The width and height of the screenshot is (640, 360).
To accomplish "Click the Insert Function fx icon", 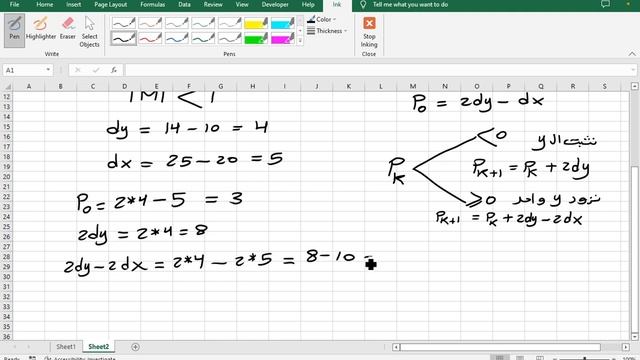I will pos(114,70).
